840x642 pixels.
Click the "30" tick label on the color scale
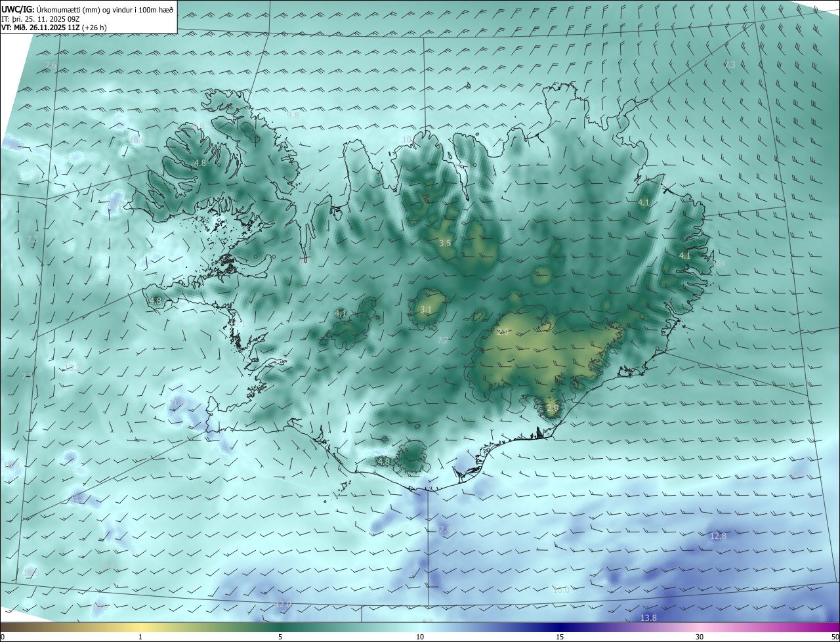700,637
